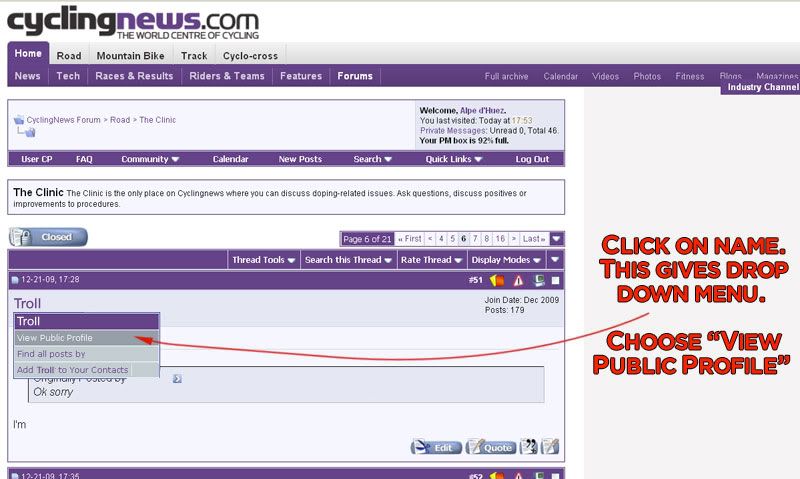The height and width of the screenshot is (479, 800).
Task: Open the Thread Tools dropdown
Action: pyautogui.click(x=264, y=260)
